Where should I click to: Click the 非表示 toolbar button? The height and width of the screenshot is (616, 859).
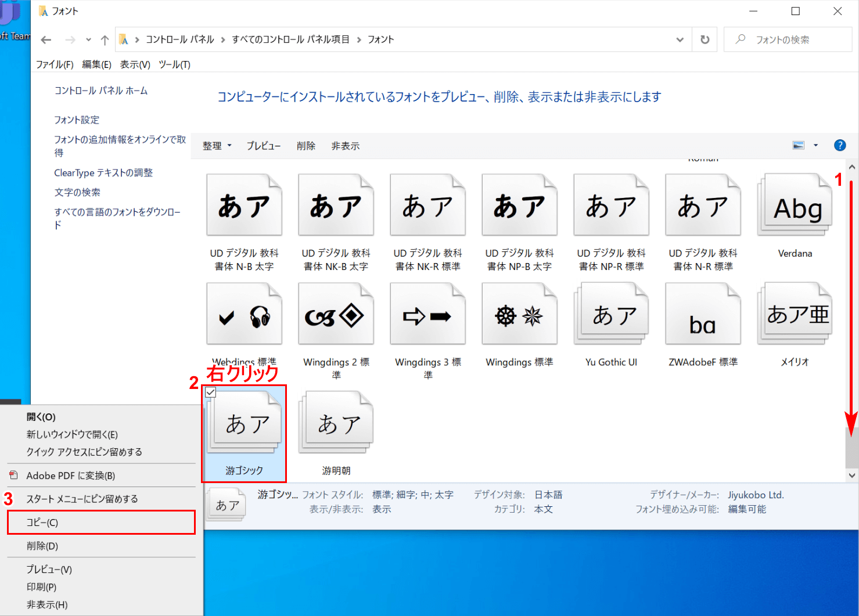[346, 146]
